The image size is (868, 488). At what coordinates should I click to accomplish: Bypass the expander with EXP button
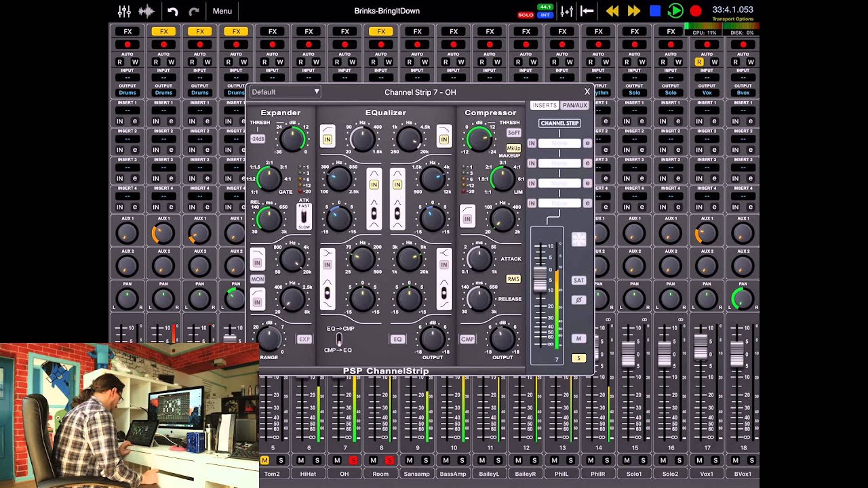click(x=304, y=339)
